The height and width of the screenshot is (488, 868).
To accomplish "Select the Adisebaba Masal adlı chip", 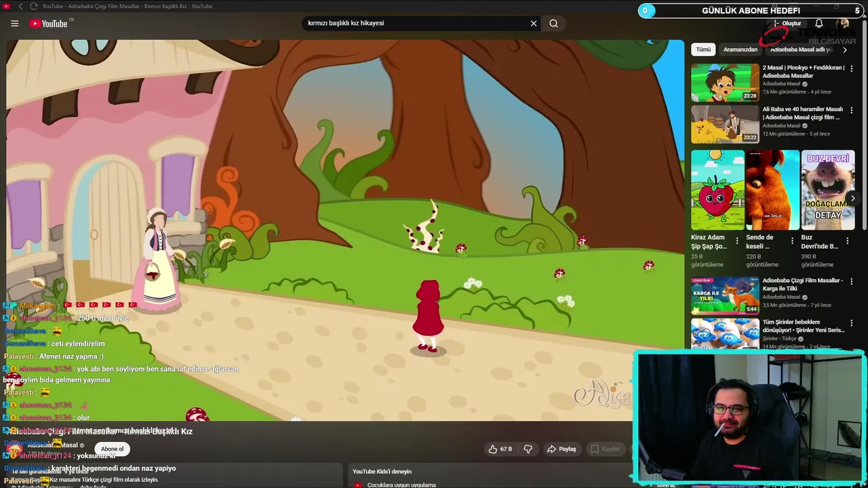I will coord(801,49).
